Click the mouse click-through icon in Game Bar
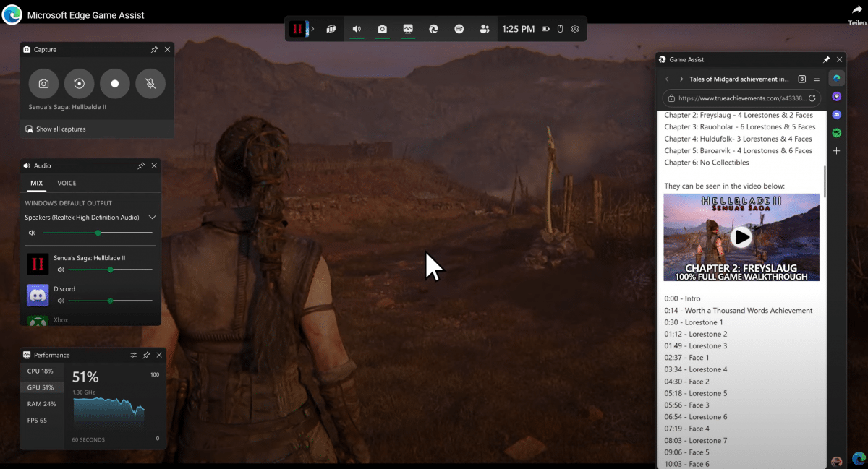The image size is (868, 469). point(560,29)
